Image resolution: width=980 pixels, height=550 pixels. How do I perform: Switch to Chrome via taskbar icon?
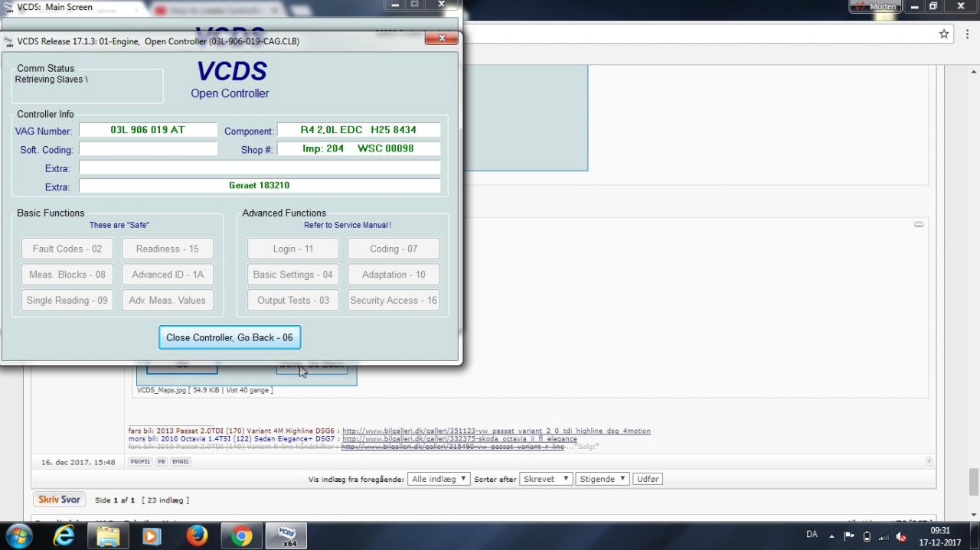242,535
